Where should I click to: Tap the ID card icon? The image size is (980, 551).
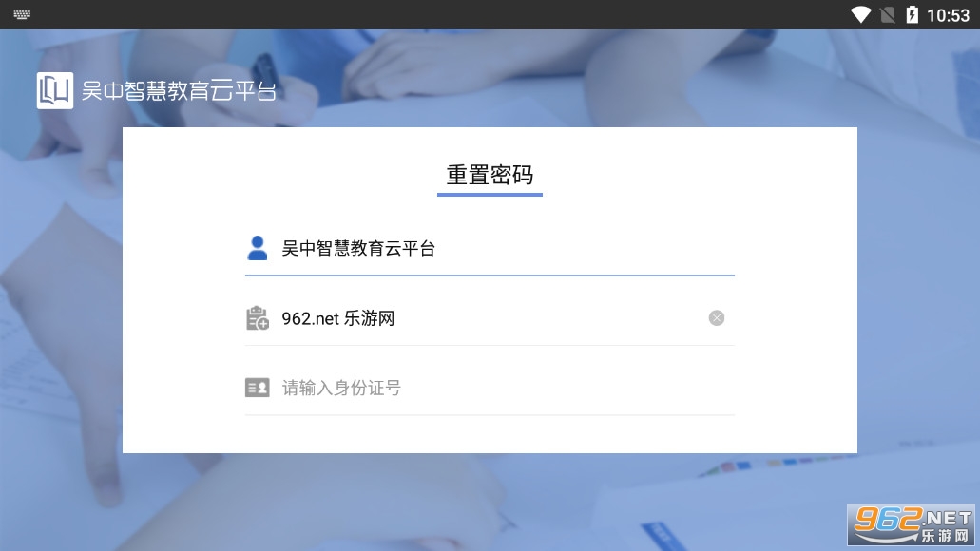[x=257, y=388]
